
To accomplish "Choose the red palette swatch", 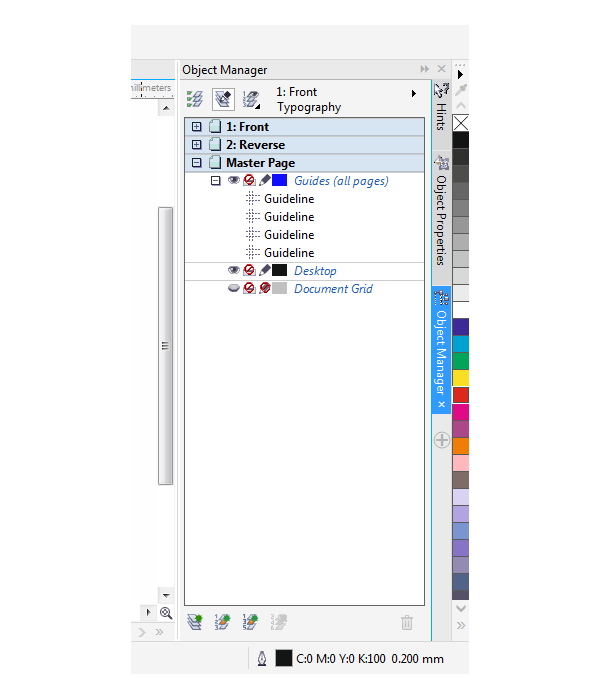I will (x=461, y=395).
